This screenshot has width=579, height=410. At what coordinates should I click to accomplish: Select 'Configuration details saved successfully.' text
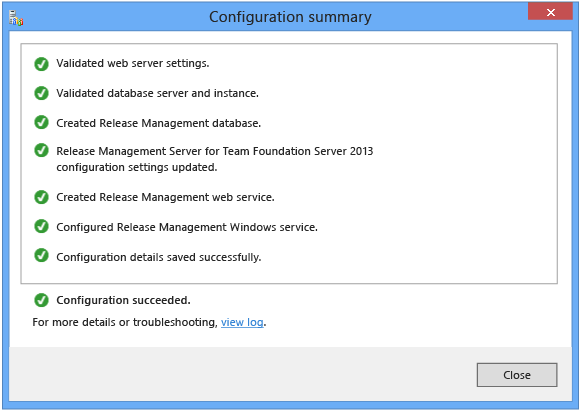pos(159,257)
